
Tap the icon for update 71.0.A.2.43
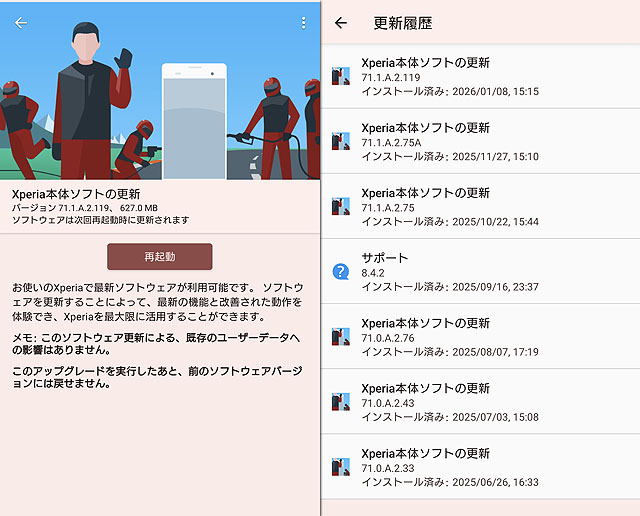341,402
